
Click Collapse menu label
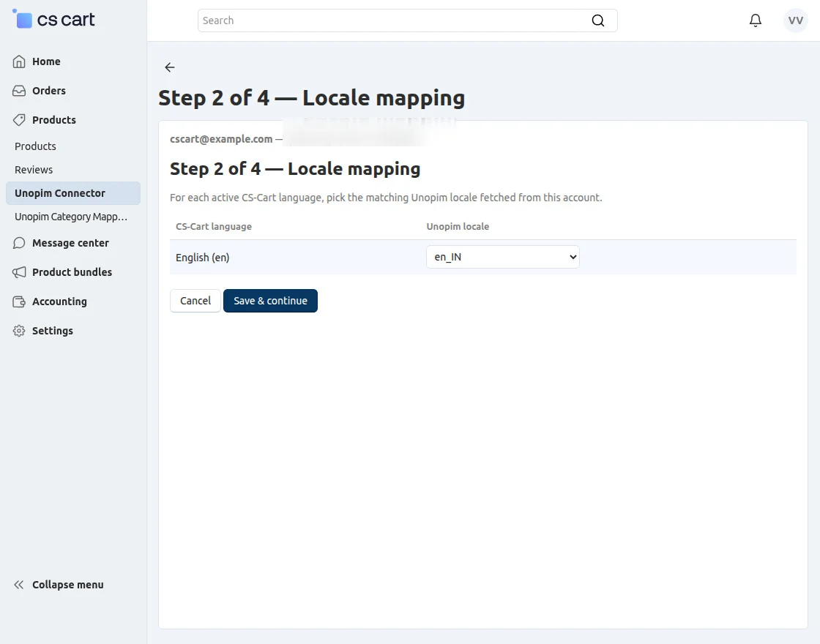pyautogui.click(x=68, y=585)
